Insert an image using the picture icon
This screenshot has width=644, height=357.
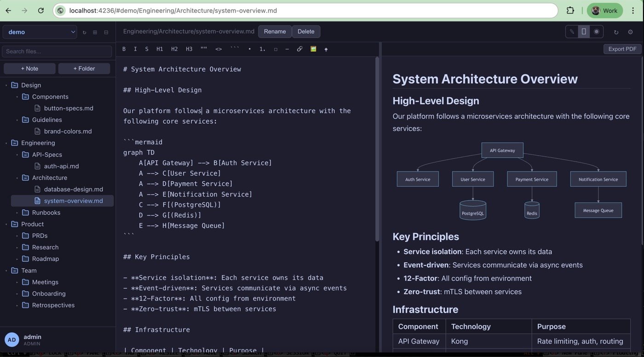click(x=313, y=49)
